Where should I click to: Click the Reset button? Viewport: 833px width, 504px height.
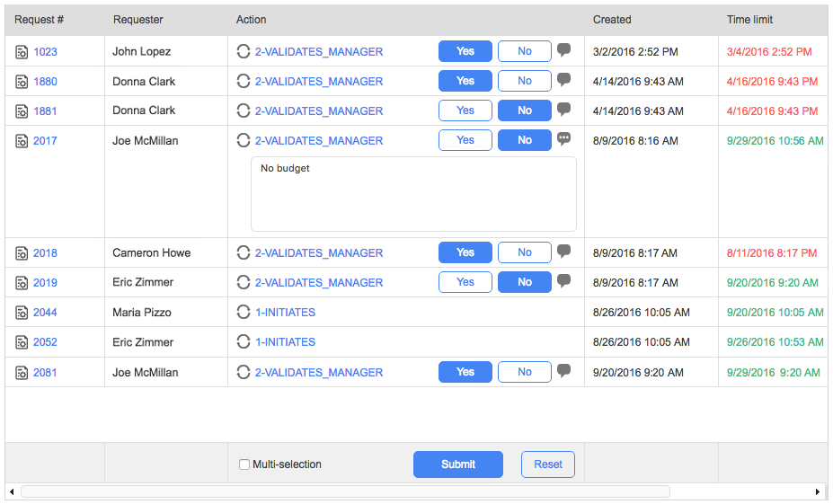(x=547, y=464)
